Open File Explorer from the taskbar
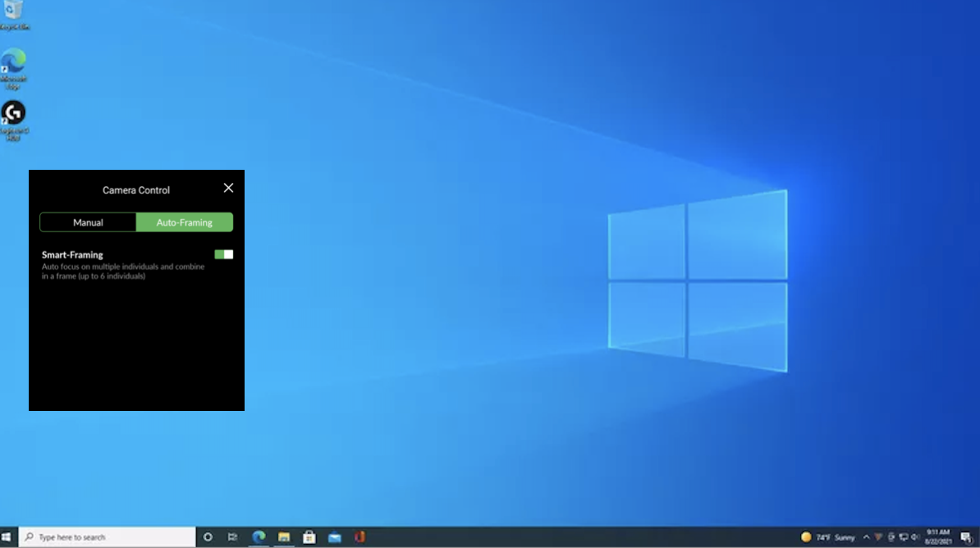980x548 pixels. 284,537
